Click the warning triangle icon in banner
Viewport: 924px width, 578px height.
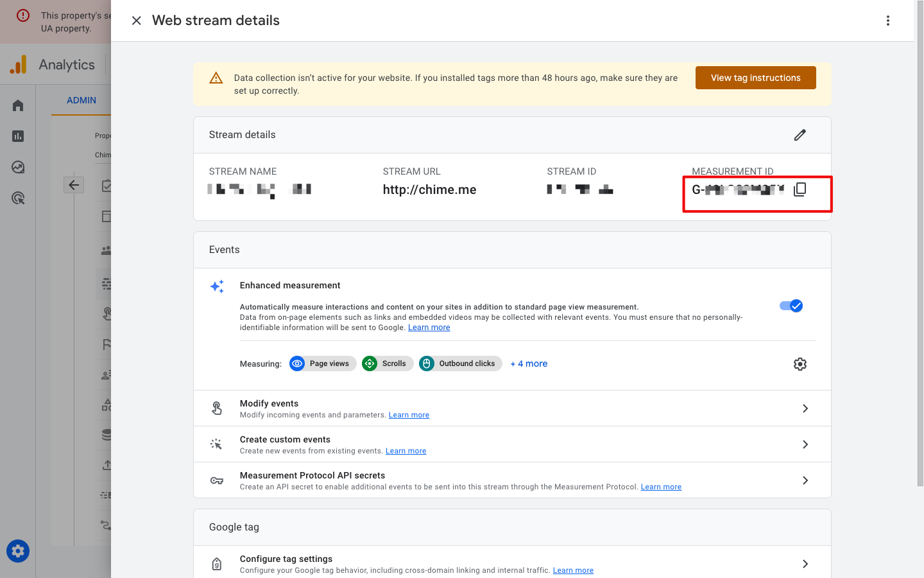pos(216,78)
